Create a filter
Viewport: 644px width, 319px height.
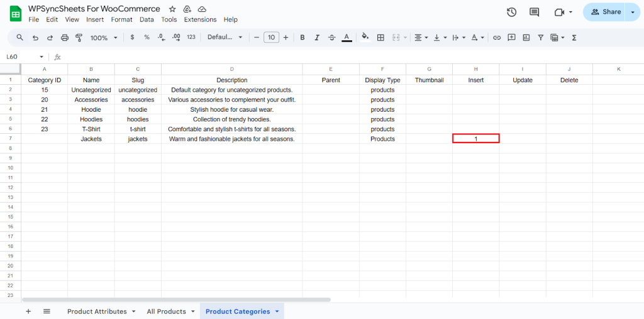click(x=541, y=37)
